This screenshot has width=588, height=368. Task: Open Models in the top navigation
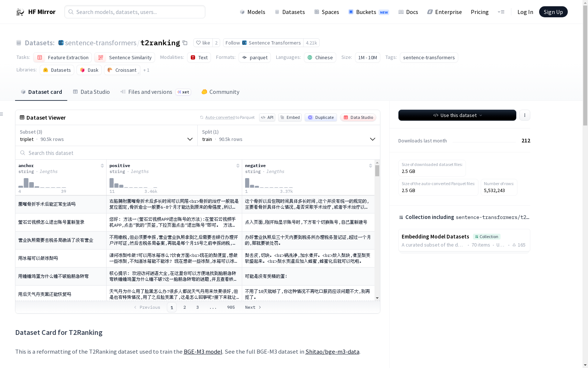[252, 12]
